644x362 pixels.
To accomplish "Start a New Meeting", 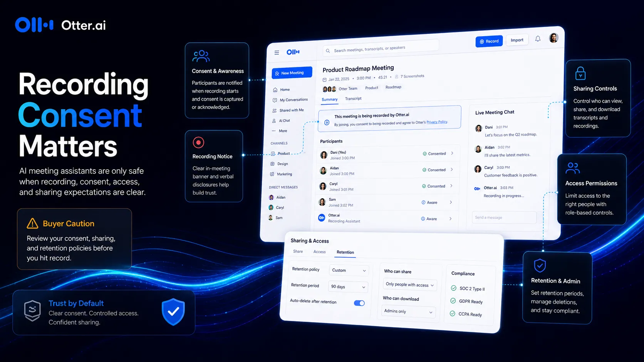I will [292, 73].
